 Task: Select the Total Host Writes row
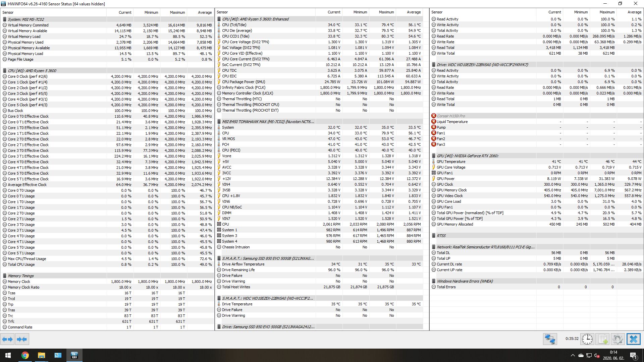click(x=319, y=287)
